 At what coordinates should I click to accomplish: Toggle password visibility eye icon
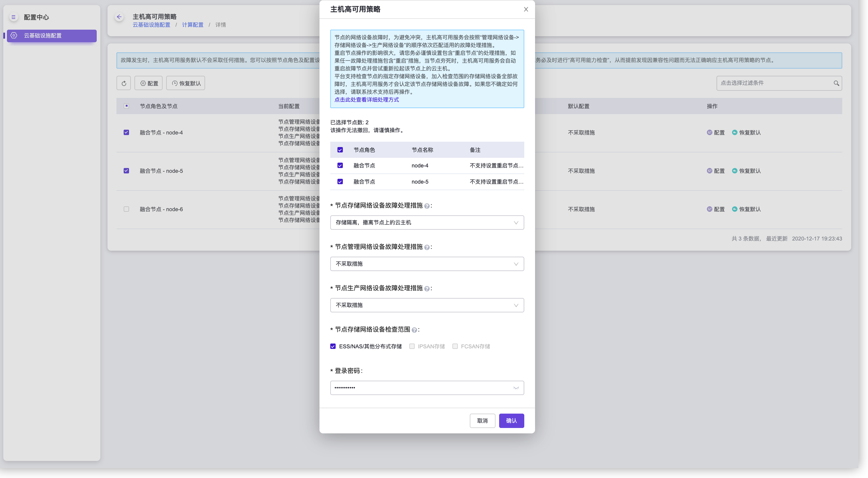tap(516, 388)
